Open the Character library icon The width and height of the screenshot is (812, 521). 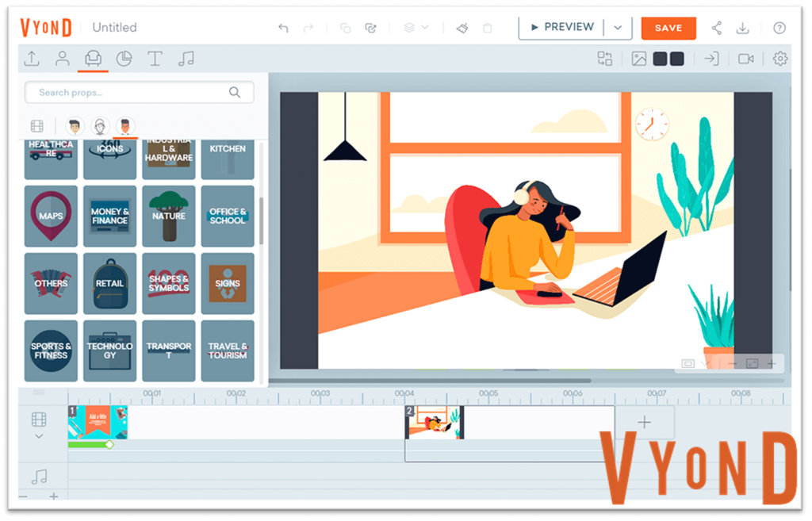point(62,59)
